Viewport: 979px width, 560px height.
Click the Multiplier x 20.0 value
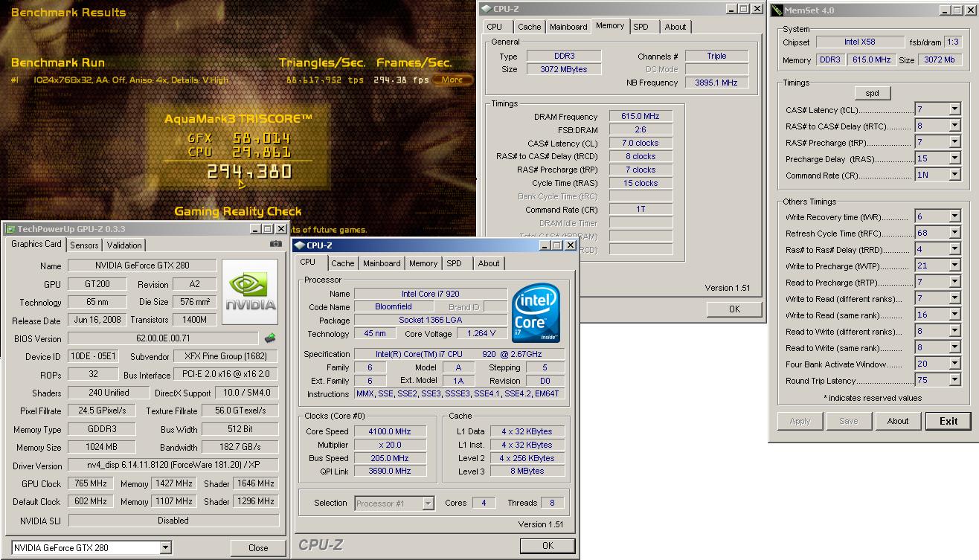(390, 445)
